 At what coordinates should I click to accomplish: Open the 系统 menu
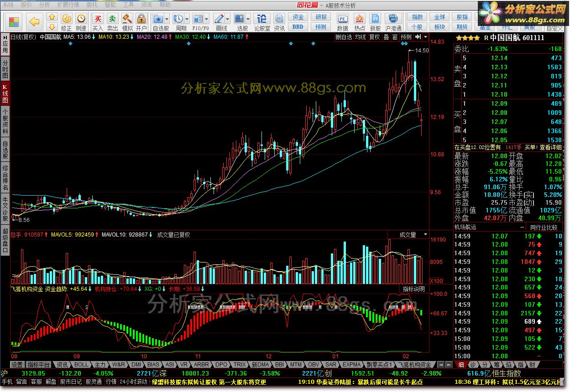pyautogui.click(x=8, y=5)
